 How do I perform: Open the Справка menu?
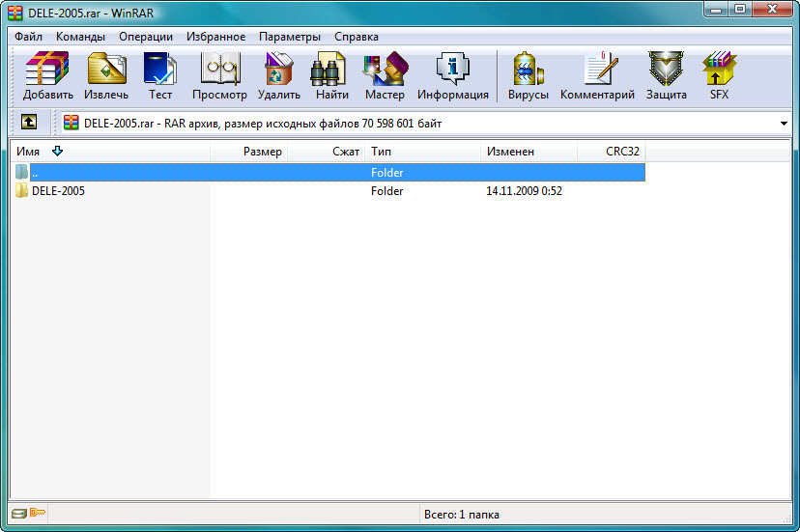point(357,37)
